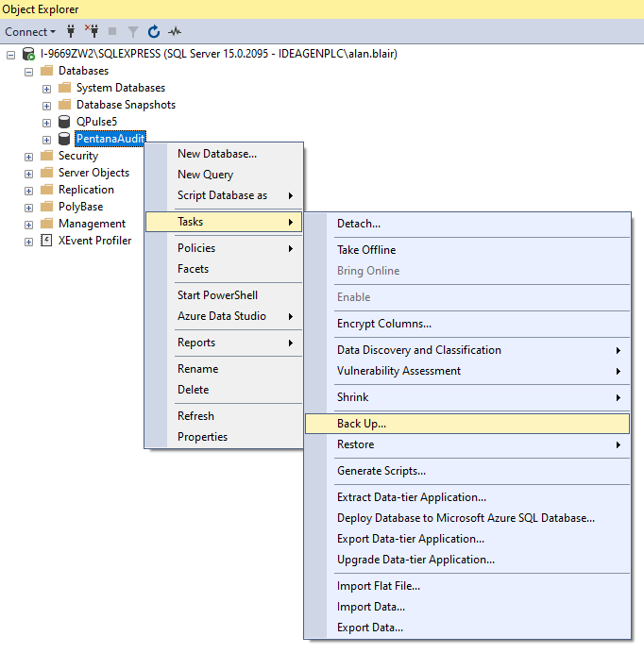The width and height of the screenshot is (644, 653).
Task: Expand the Replication folder
Action: click(x=28, y=192)
